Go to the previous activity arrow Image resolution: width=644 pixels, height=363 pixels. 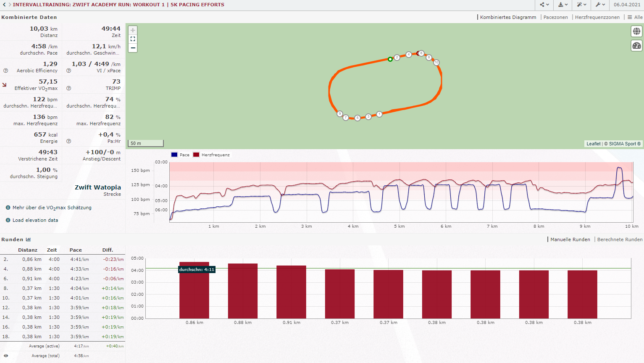pyautogui.click(x=4, y=5)
